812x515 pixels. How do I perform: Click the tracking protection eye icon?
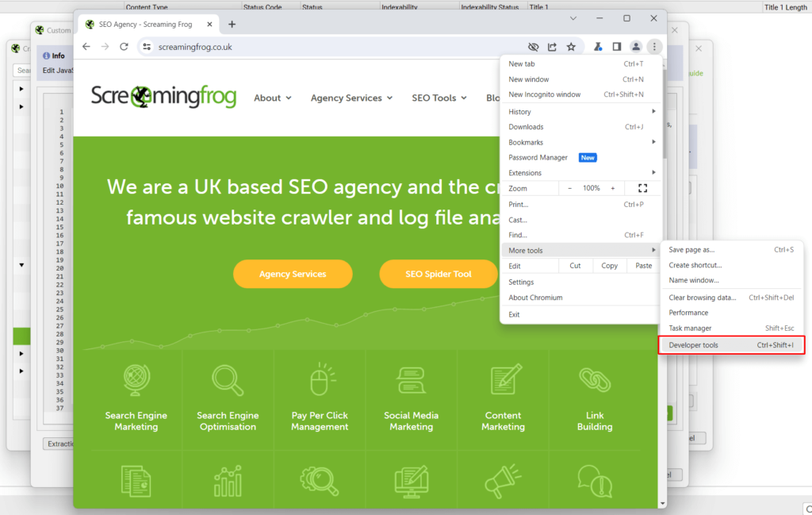(534, 47)
